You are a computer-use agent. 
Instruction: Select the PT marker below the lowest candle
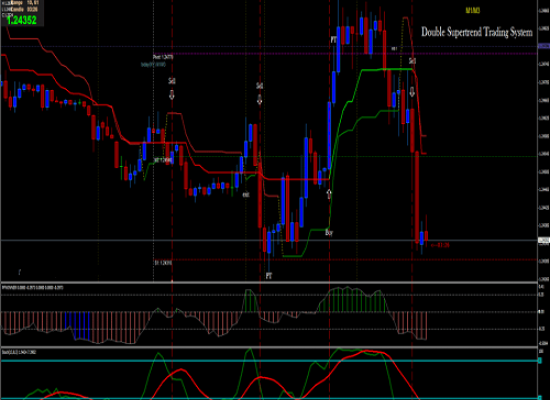[x=269, y=276]
